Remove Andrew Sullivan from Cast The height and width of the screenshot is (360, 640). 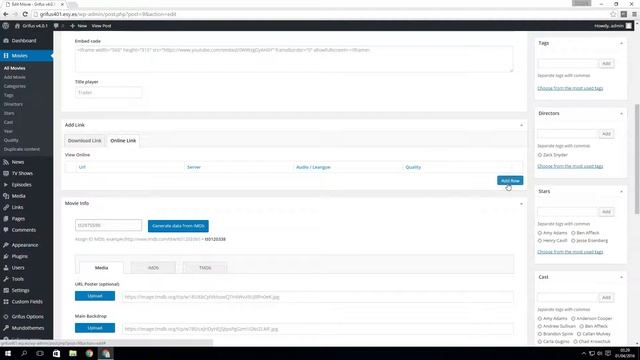coord(540,327)
